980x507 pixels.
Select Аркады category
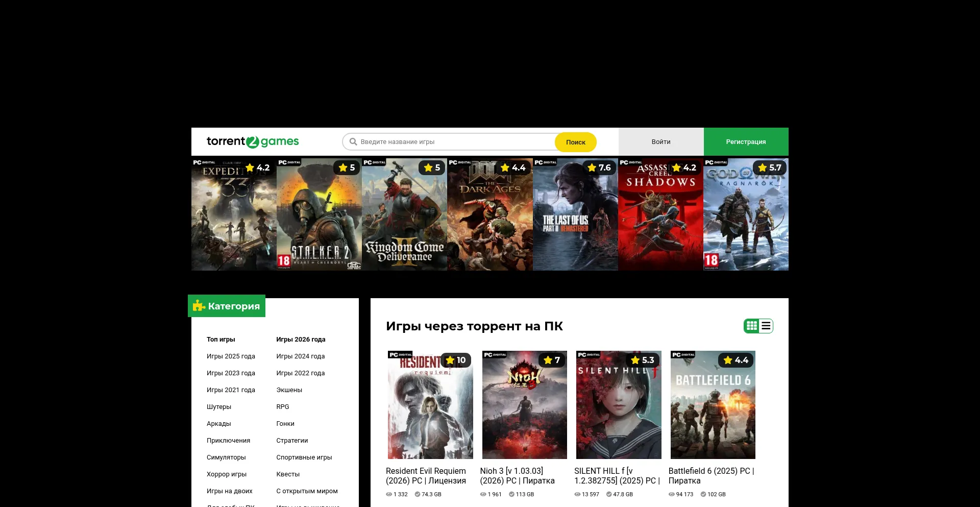[x=219, y=424]
